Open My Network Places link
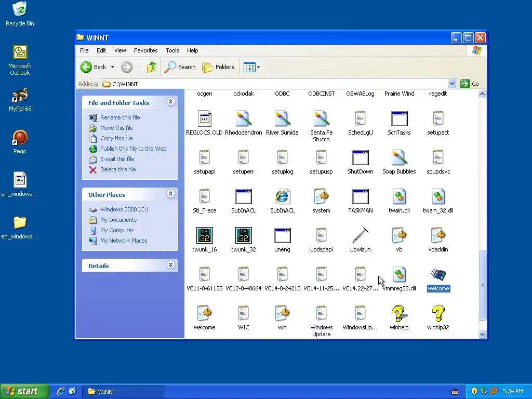This screenshot has width=532, height=399. click(x=124, y=241)
